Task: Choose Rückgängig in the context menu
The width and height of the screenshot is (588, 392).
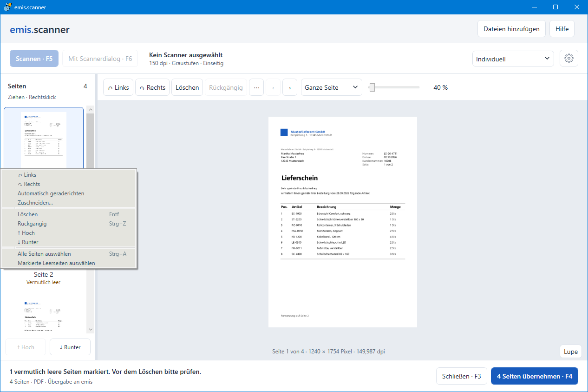Action: tap(69, 224)
